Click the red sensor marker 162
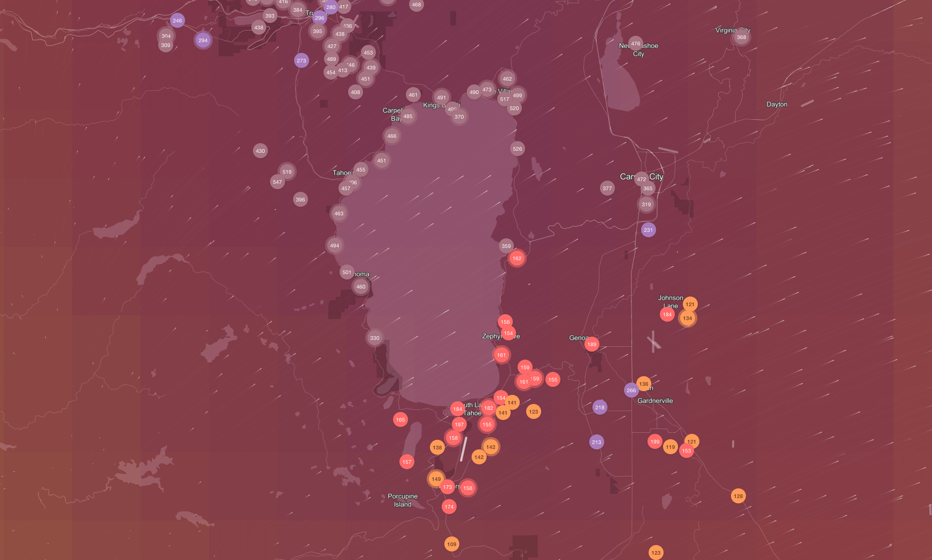 (x=517, y=259)
